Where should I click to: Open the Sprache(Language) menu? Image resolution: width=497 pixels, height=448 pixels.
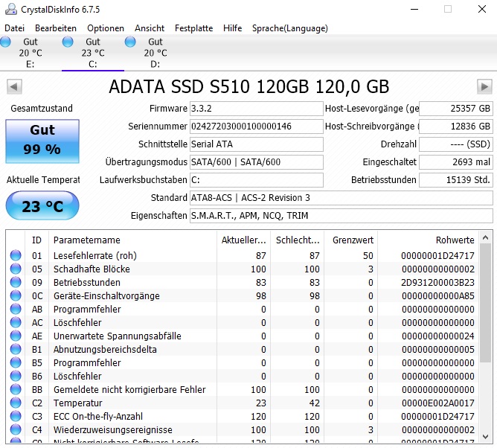pyautogui.click(x=290, y=28)
